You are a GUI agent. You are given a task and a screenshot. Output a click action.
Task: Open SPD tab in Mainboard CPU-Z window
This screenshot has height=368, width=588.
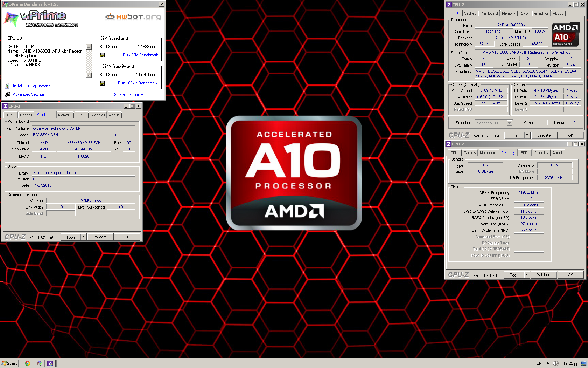pos(81,115)
